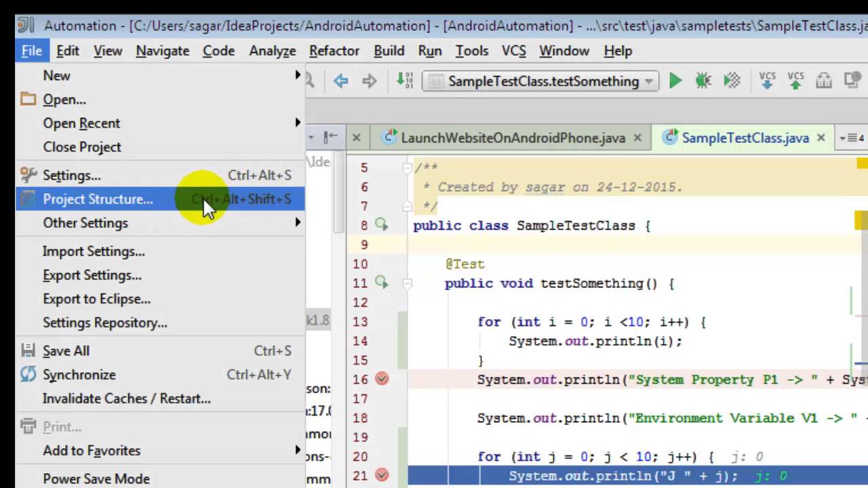Image resolution: width=868 pixels, height=488 pixels.
Task: Choose Close Project from File menu
Action: click(x=160, y=146)
